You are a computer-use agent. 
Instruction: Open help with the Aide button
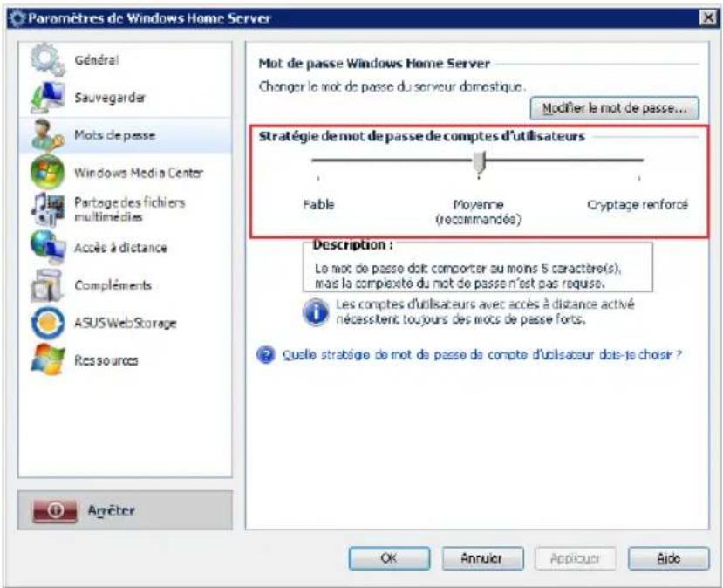(x=668, y=558)
